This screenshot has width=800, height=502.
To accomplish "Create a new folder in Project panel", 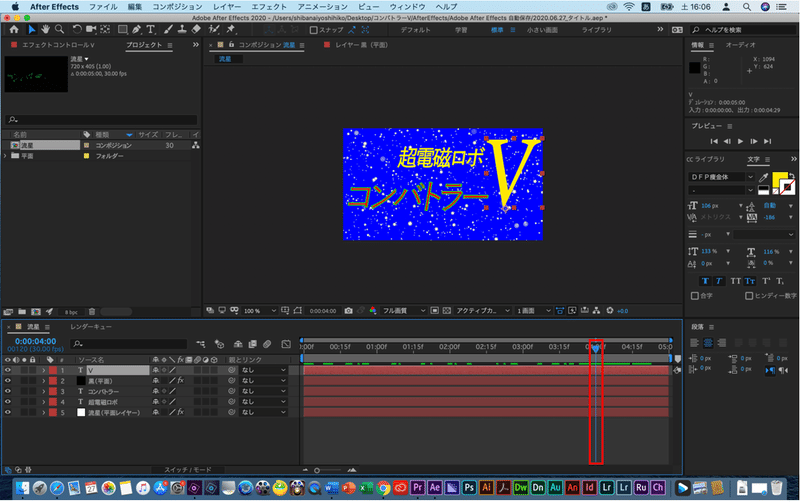I will pyautogui.click(x=22, y=312).
